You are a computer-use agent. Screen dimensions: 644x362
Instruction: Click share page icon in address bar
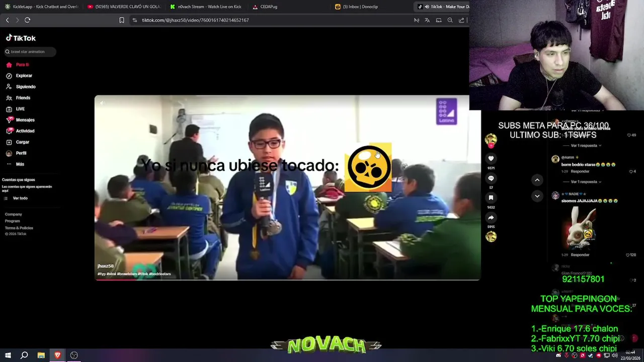(x=461, y=20)
